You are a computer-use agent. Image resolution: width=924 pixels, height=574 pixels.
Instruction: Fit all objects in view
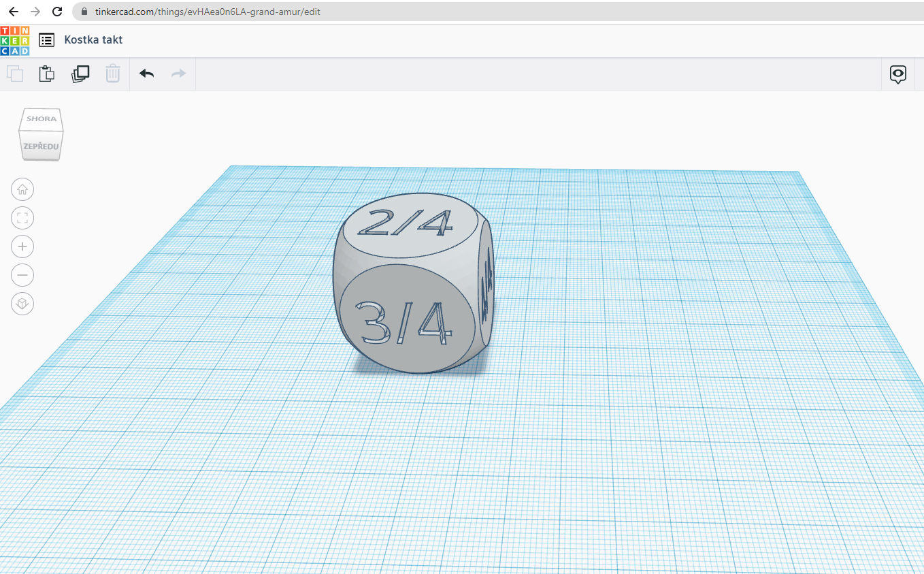tap(22, 218)
